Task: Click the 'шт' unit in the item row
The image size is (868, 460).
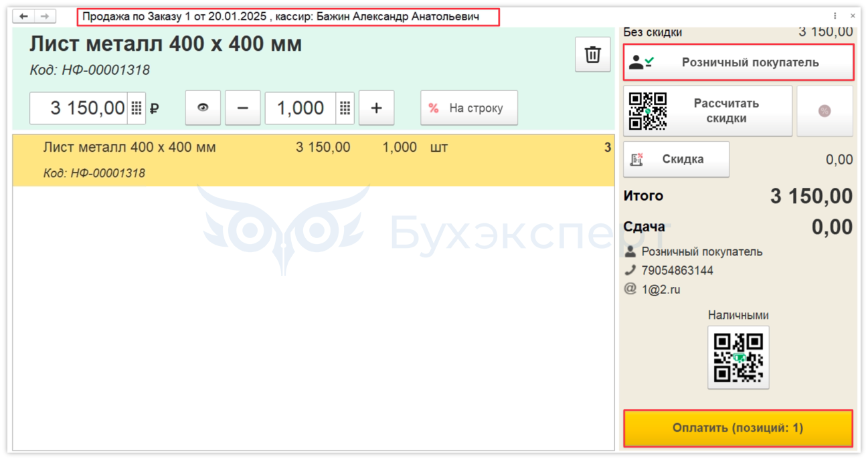Action: pyautogui.click(x=438, y=147)
